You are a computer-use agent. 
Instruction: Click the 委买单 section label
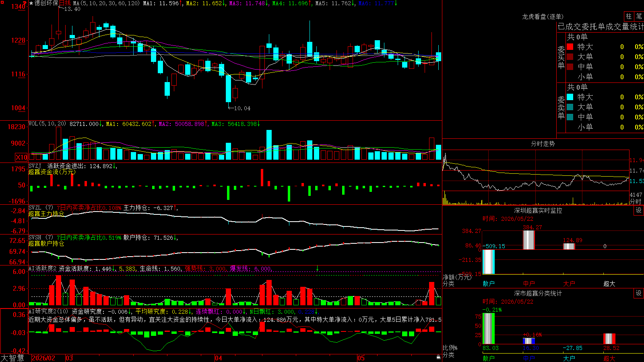pyautogui.click(x=561, y=57)
